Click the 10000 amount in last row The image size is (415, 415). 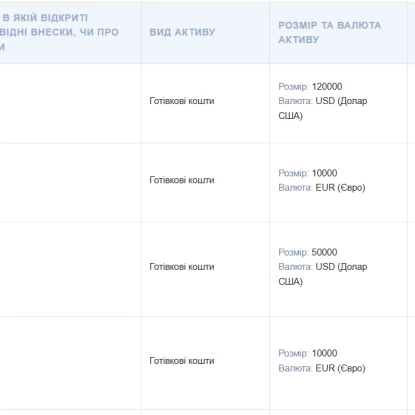pyautogui.click(x=324, y=353)
